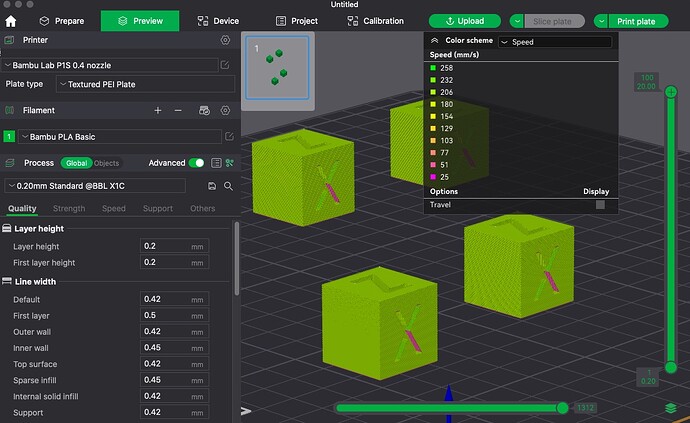
Task: Edit the Bambu PLA Basic preset
Action: pos(229,136)
